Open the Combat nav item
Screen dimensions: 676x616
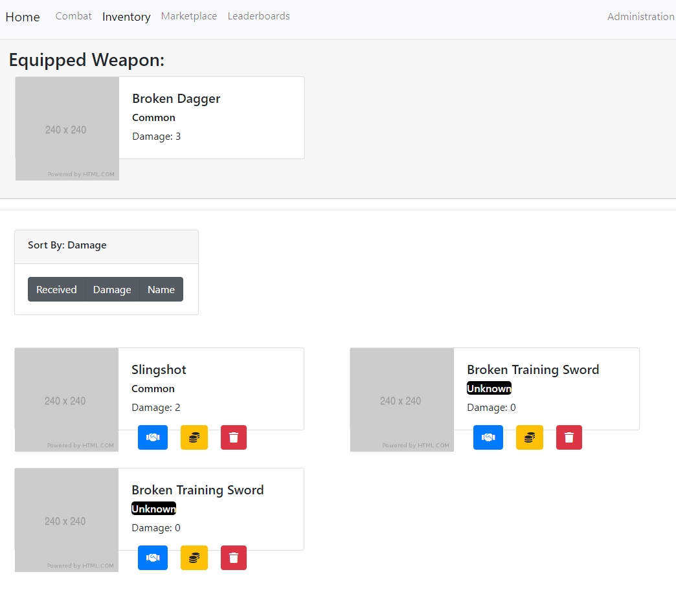point(74,16)
